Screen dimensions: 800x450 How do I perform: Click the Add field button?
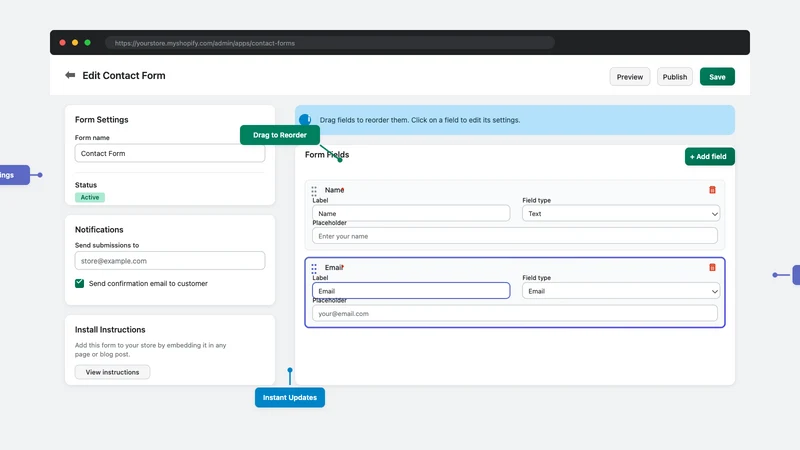click(709, 157)
